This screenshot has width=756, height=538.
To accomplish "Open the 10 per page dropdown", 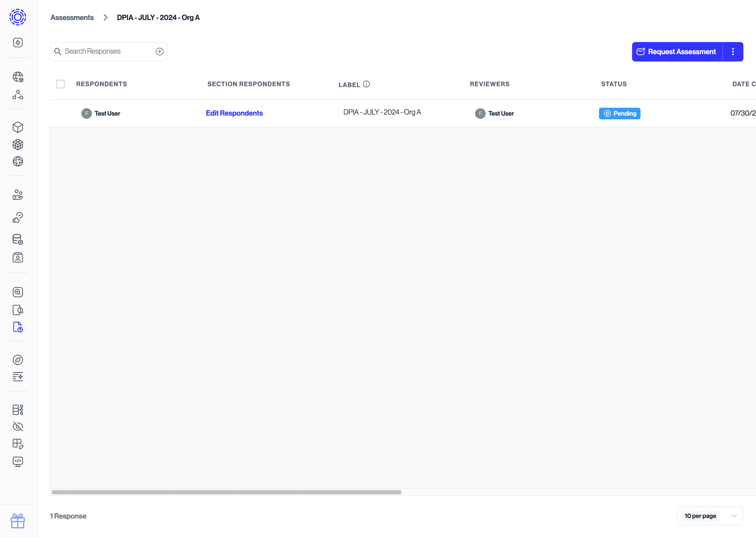I will coord(710,516).
